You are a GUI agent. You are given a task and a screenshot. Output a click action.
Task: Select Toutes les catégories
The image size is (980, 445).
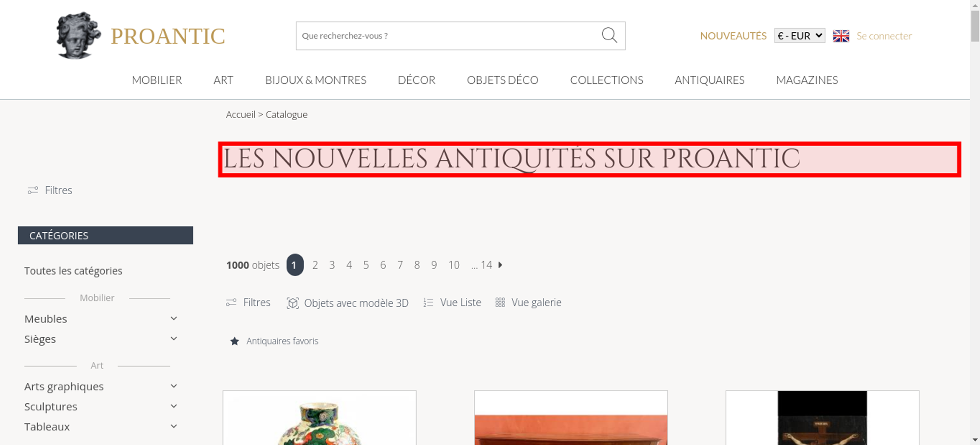point(73,271)
